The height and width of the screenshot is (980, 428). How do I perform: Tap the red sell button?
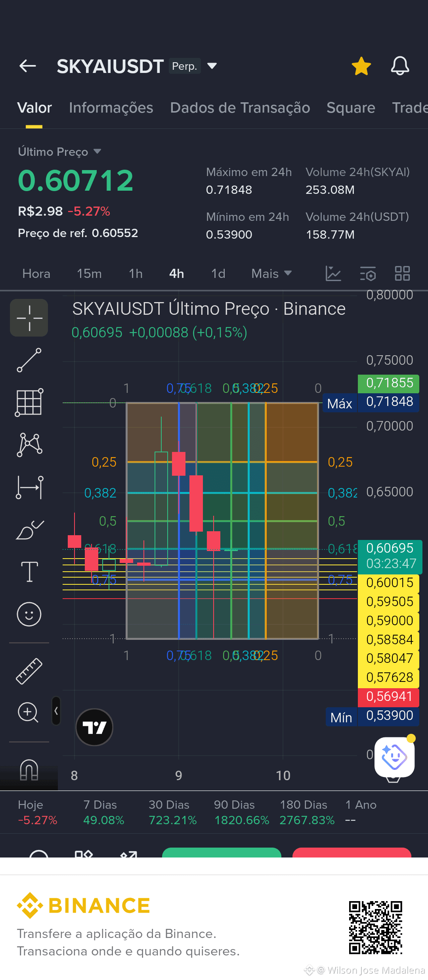click(352, 852)
